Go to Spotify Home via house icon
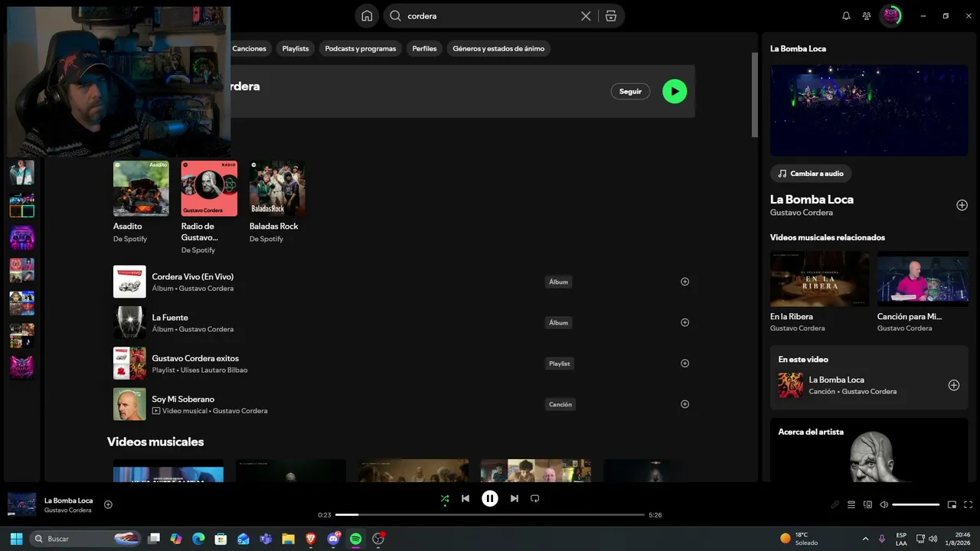980x551 pixels. (367, 16)
